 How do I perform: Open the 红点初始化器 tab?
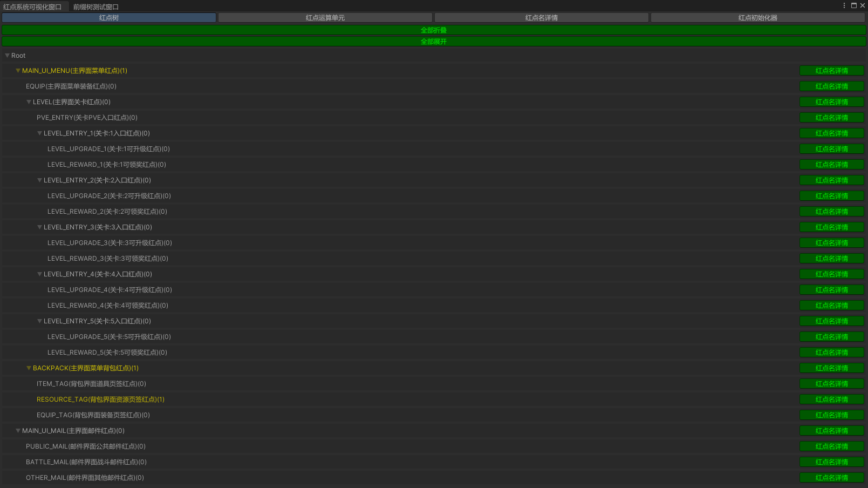coord(758,18)
